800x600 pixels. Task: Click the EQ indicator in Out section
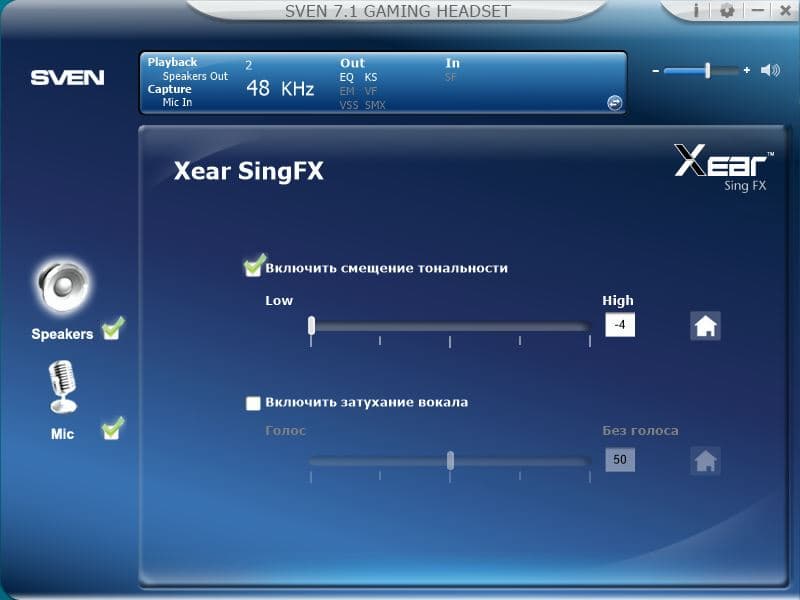pyautogui.click(x=346, y=77)
